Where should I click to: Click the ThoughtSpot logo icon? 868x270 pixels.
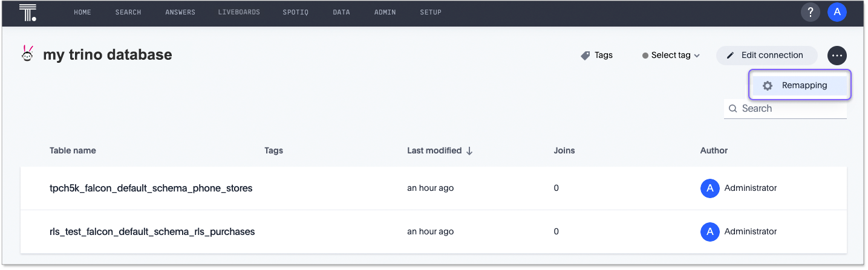click(28, 13)
